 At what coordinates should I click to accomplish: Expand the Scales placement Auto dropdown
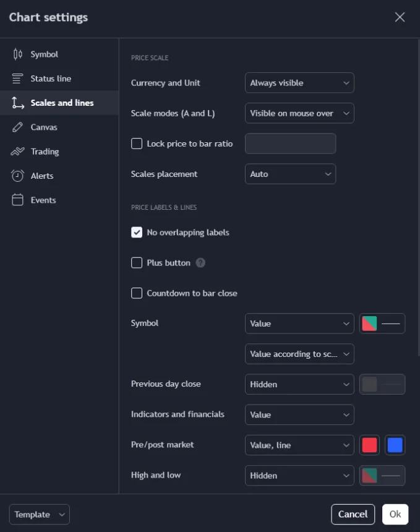click(290, 174)
